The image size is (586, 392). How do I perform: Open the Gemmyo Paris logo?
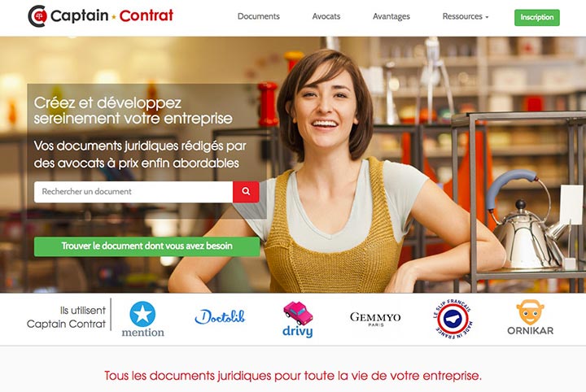click(x=375, y=319)
